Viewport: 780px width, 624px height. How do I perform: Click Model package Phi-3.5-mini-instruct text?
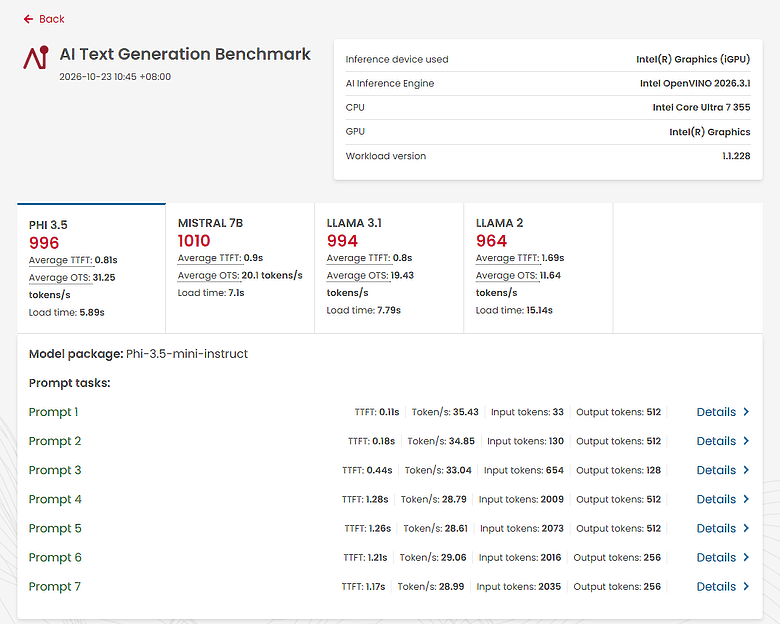pyautogui.click(x=138, y=354)
